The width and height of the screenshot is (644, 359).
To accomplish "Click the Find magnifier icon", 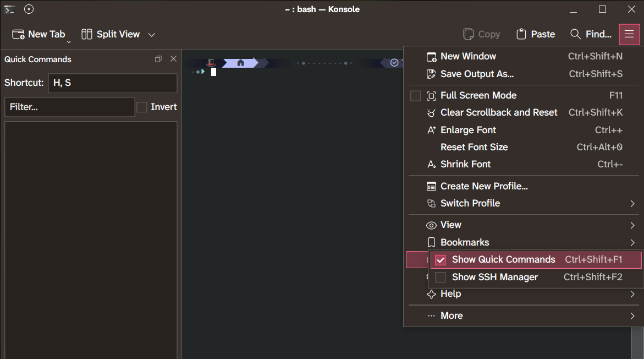I will [x=575, y=34].
